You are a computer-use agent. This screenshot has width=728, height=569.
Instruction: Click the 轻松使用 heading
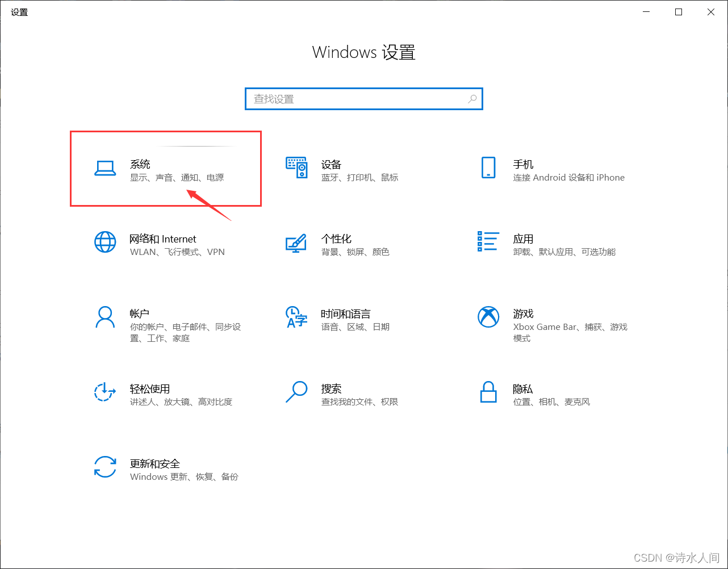pyautogui.click(x=150, y=389)
